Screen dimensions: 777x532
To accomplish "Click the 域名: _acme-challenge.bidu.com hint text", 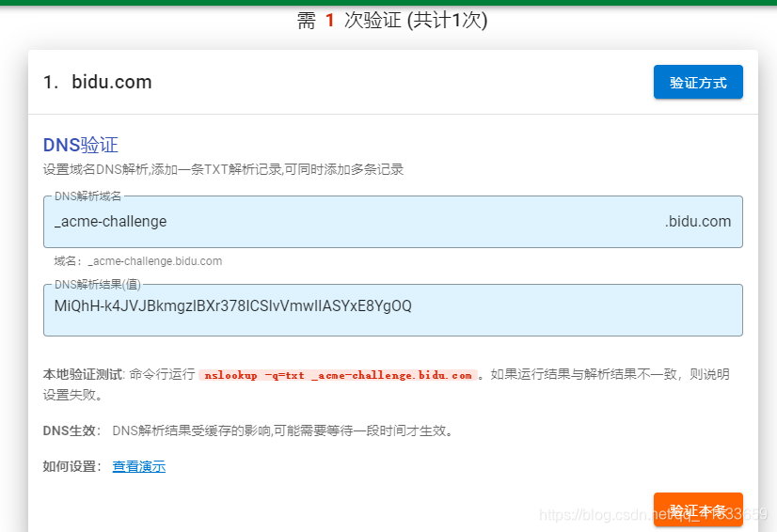I will pyautogui.click(x=138, y=261).
